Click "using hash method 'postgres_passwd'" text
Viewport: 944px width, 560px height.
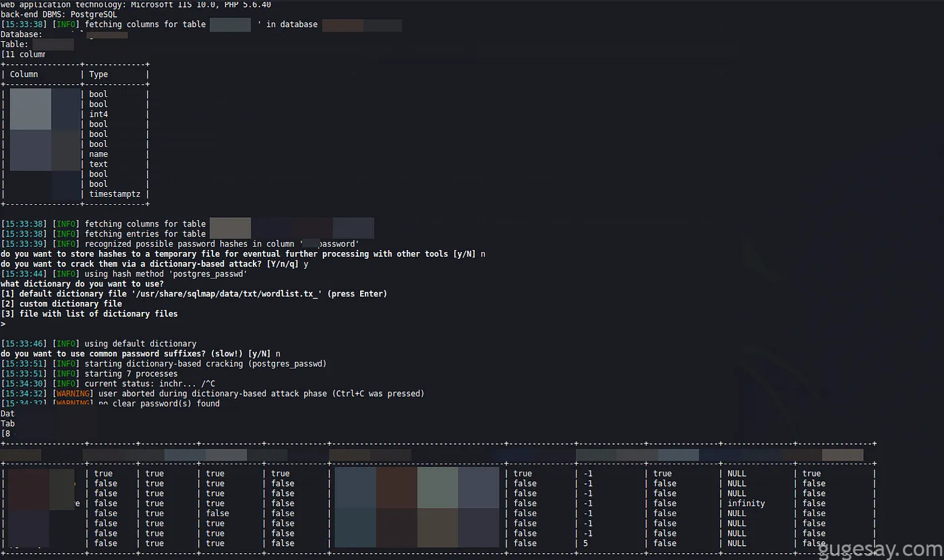[x=166, y=274]
